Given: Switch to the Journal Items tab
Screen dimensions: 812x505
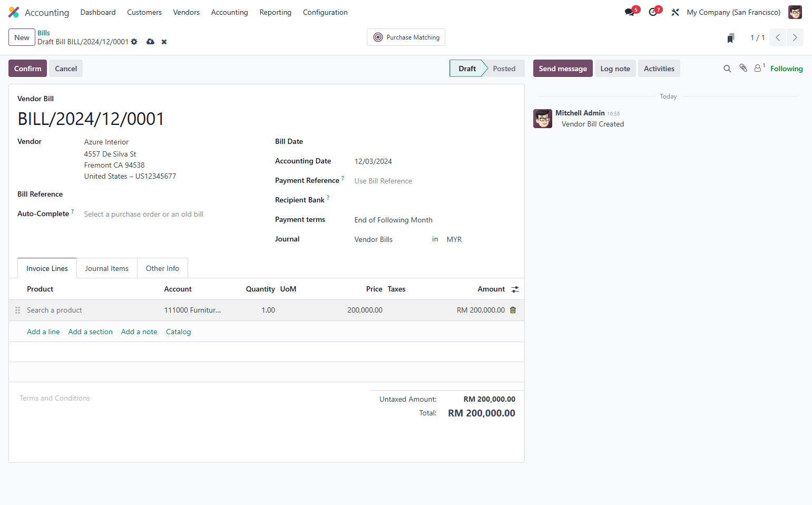Looking at the screenshot, I should coord(107,268).
